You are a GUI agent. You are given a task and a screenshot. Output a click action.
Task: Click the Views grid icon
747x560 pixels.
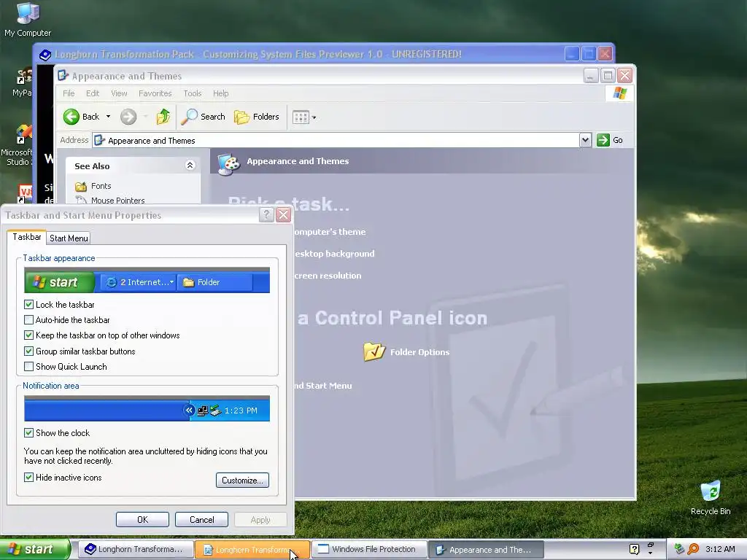[301, 117]
